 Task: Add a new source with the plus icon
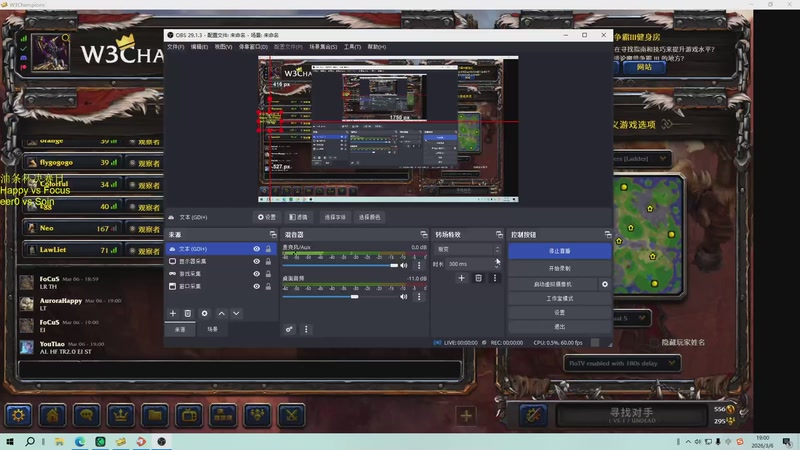click(x=172, y=313)
